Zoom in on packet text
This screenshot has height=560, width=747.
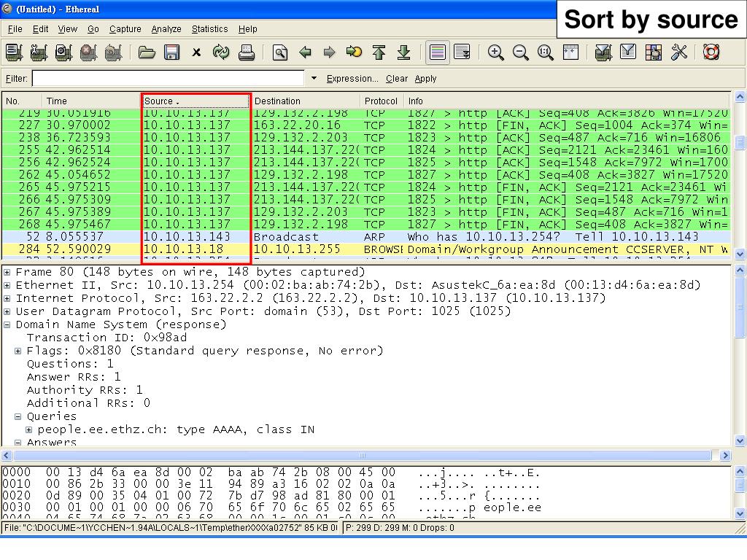[495, 52]
